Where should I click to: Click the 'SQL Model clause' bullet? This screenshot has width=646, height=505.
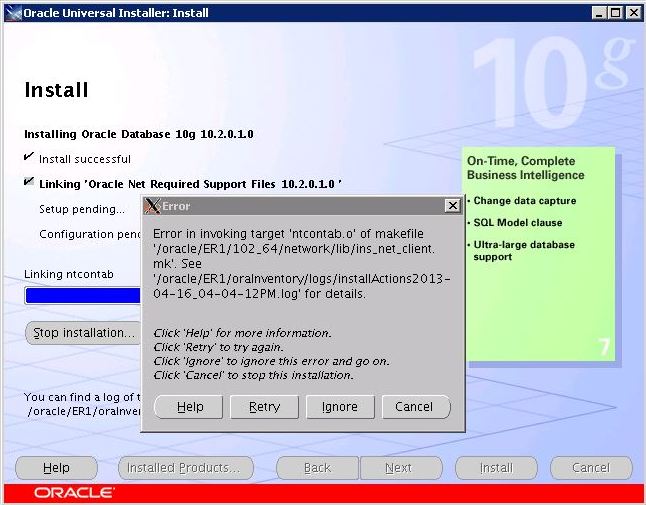coord(517,222)
